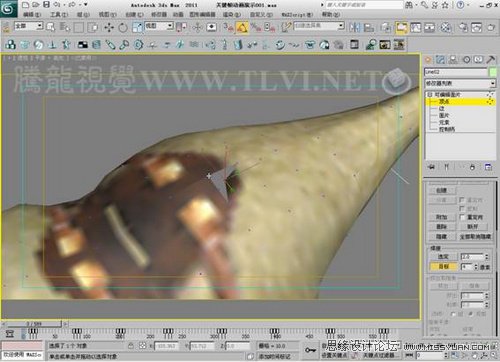This screenshot has width=500, height=362.
Task: Open the quick access toolbar customize arrow
Action: coord(86,5)
